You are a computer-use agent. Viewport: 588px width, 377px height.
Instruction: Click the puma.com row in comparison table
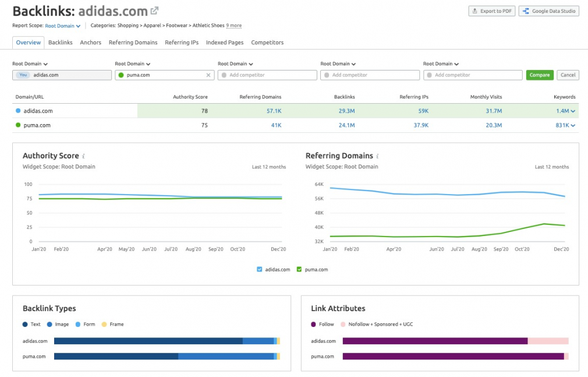296,125
